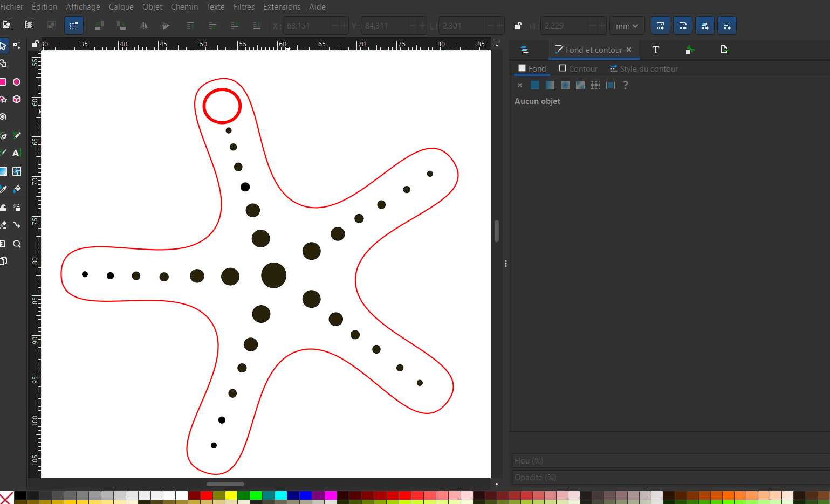The image size is (830, 504).
Task: Open the Filtres menu
Action: pyautogui.click(x=244, y=7)
